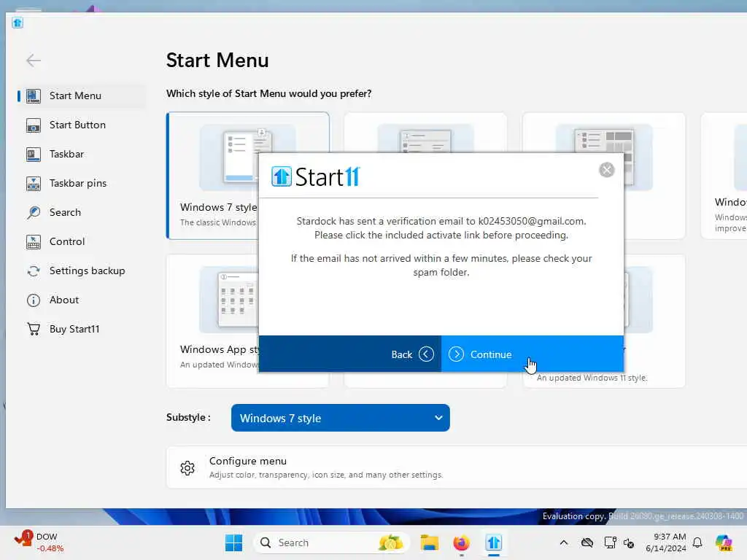Click the Start11 logo in dialog
The width and height of the screenshot is (747, 560).
pos(316,176)
